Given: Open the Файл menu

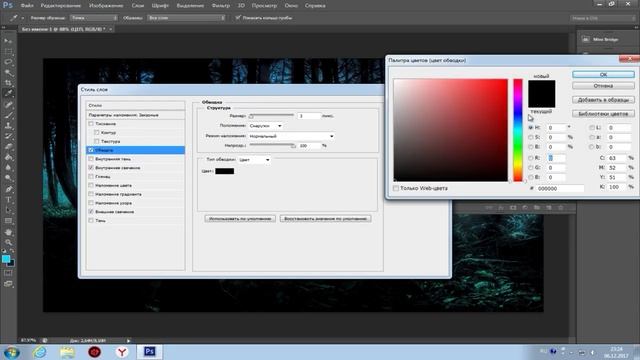Looking at the screenshot, I should (x=27, y=6).
